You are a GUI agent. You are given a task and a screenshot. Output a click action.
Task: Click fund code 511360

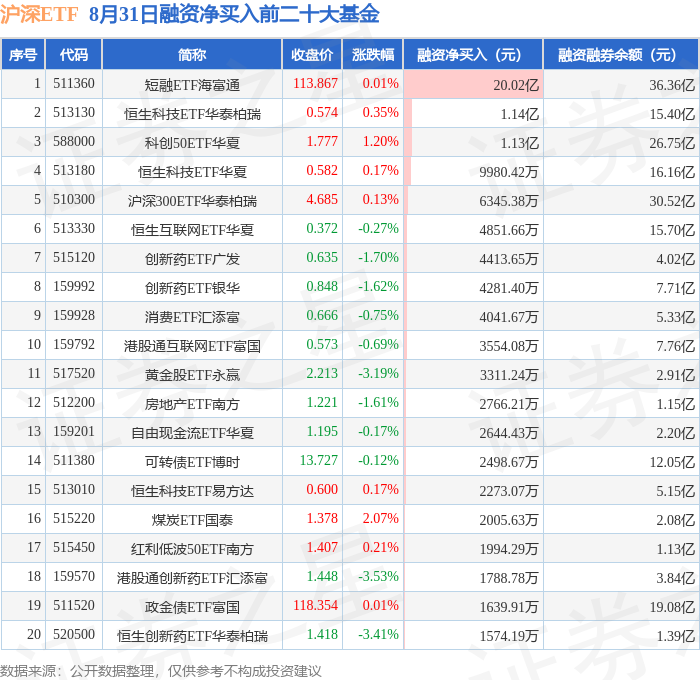pos(74,83)
